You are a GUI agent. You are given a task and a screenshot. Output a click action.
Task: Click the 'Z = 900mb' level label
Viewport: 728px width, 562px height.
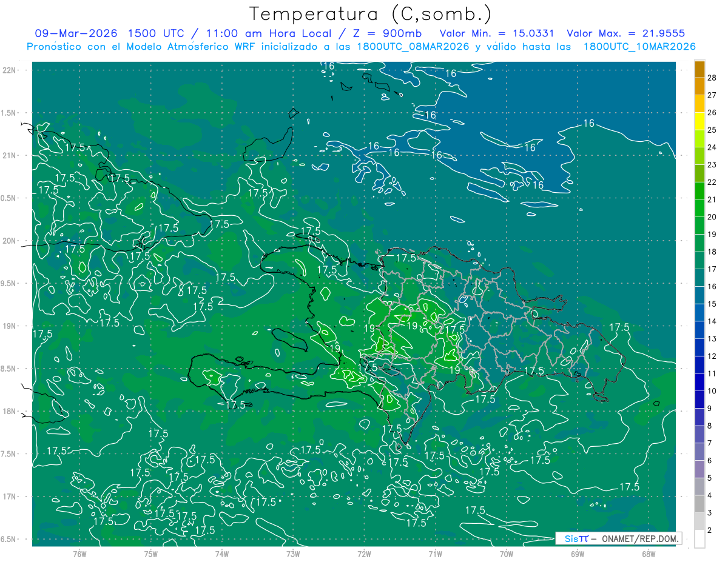pos(388,33)
